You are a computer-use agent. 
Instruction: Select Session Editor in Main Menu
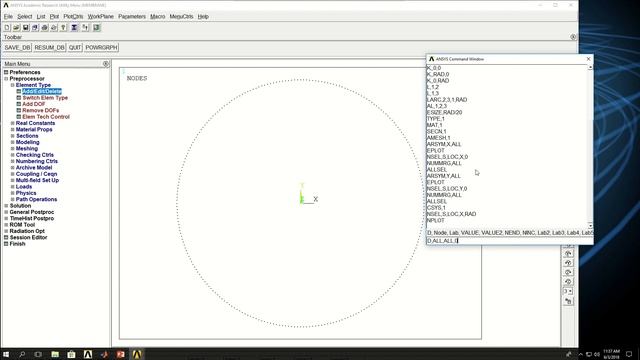(28, 237)
